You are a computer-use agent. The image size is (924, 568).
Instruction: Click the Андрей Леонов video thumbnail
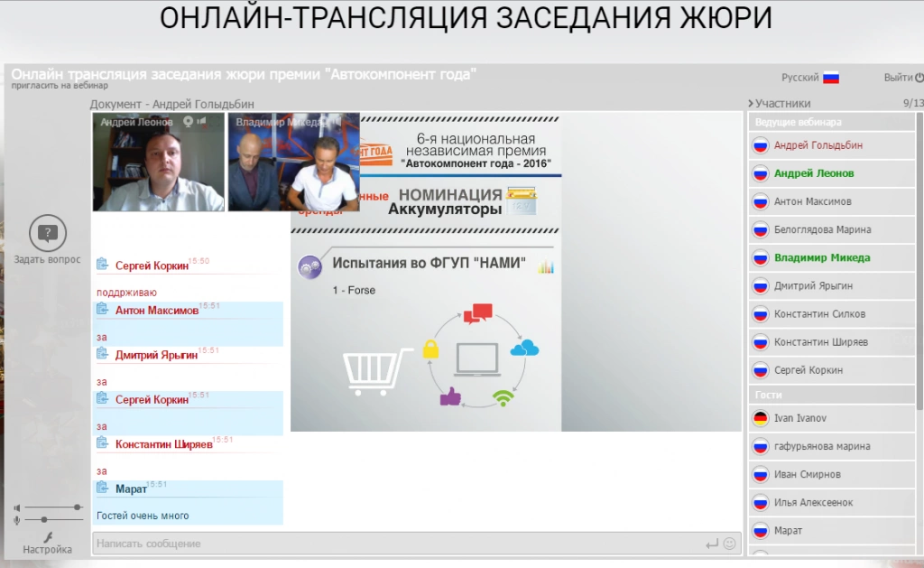point(159,163)
